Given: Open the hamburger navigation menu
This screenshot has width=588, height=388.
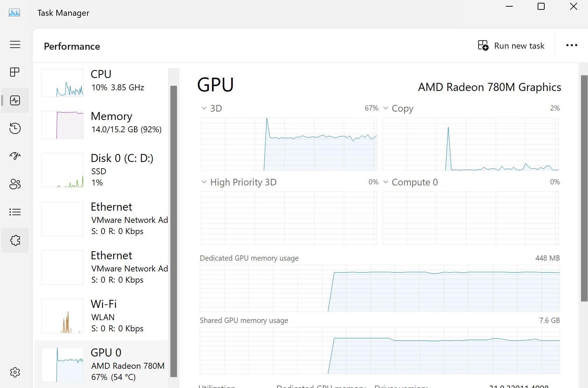Looking at the screenshot, I should click(x=15, y=44).
